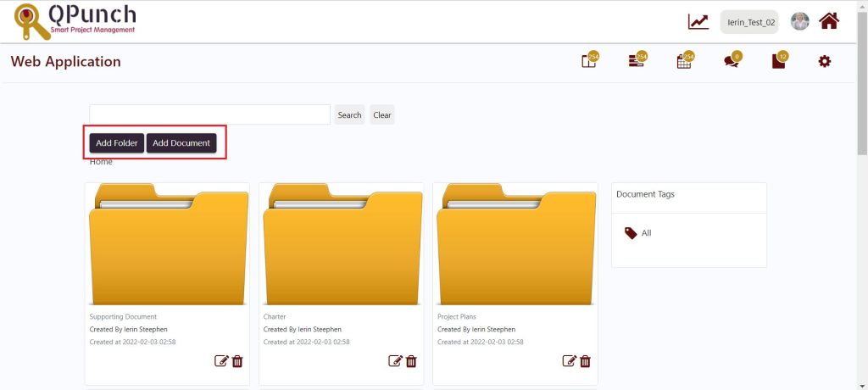Screen dimensions: 868x390
Task: Open the Supporting Document folder thumbnail
Action: [168, 244]
